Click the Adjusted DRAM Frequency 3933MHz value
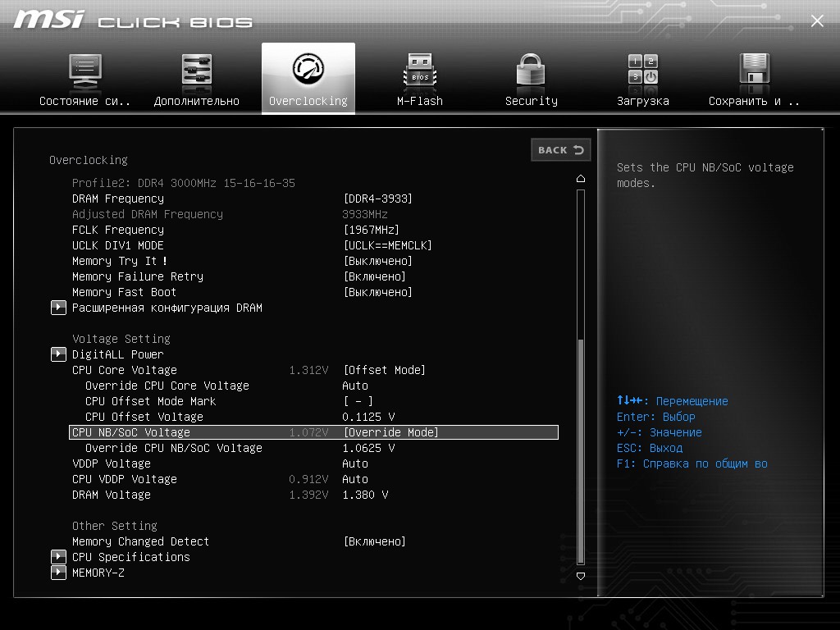This screenshot has height=630, width=840. click(x=365, y=214)
